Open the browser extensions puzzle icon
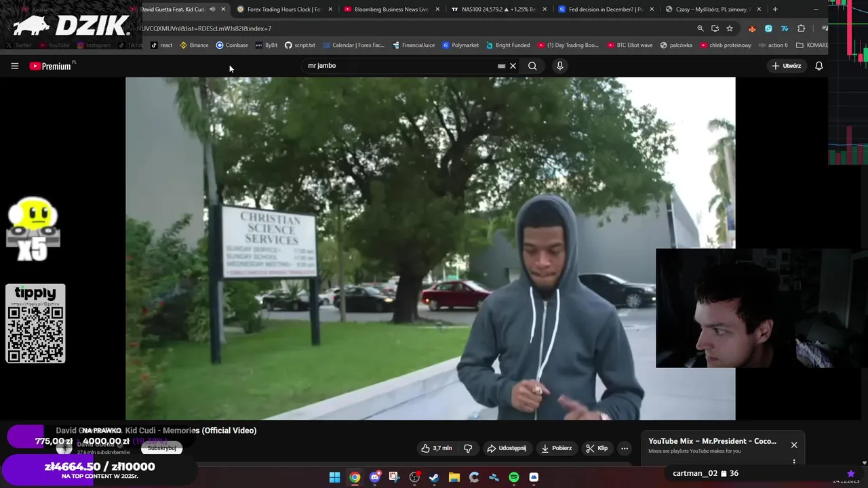Screen dimensions: 868x488 (x=802, y=28)
